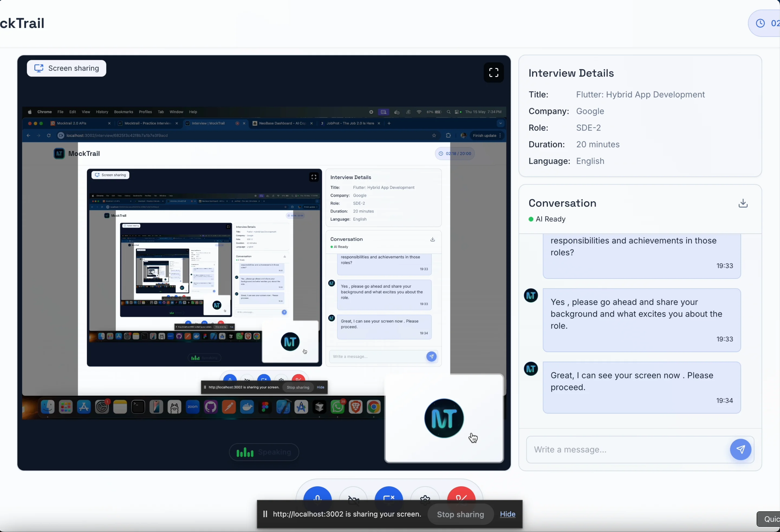Open System Settings from the shared dock
780x532 pixels.
102,407
